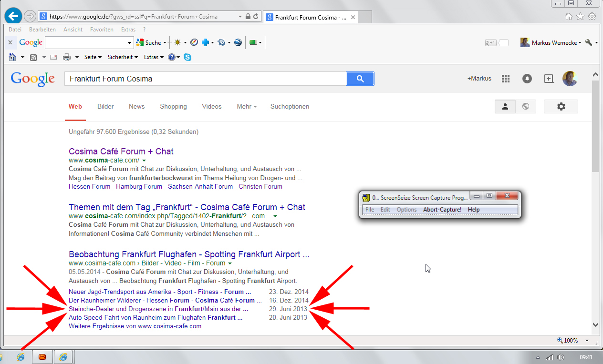The width and height of the screenshot is (603, 364).
Task: Click the blue plus-shaped toolbar icon
Action: (206, 42)
